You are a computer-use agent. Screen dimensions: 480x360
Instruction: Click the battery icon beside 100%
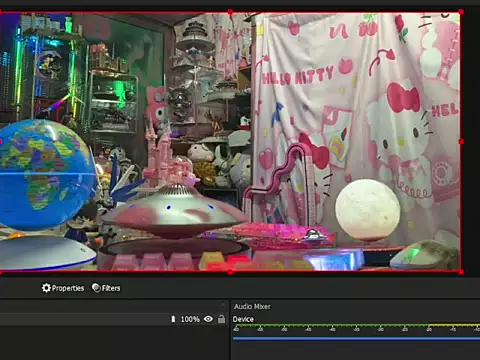coord(173,319)
